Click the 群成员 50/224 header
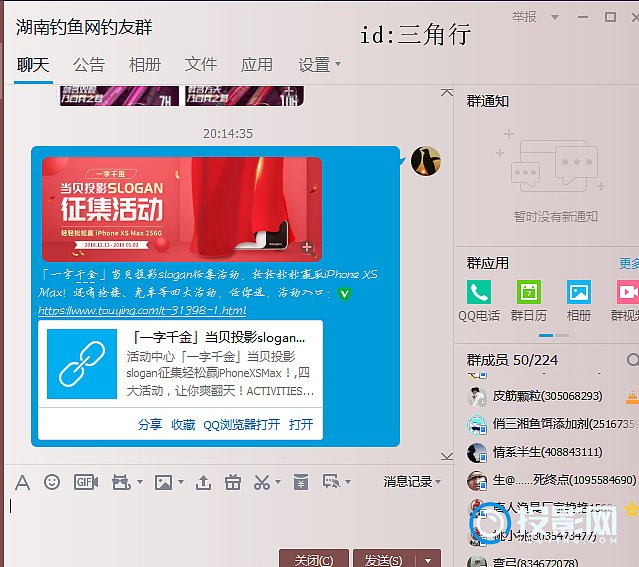This screenshot has height=567, width=639. click(512, 360)
